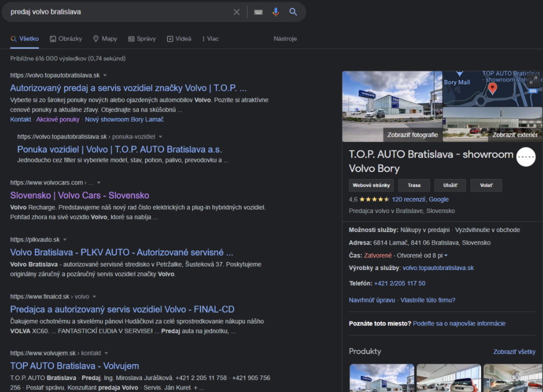The height and width of the screenshot is (392, 543).
Task: Expand opening hours next to Otvorené od 8 pi
Action: tap(446, 255)
